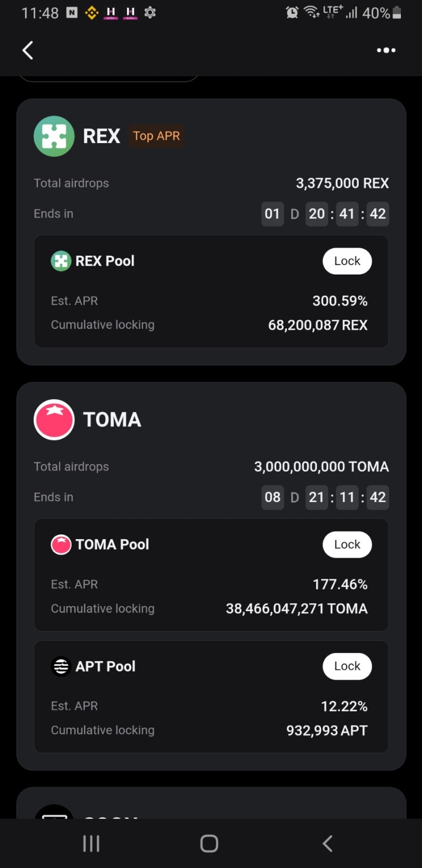Tap the red TOMA token logo
This screenshot has height=868, width=422.
pyautogui.click(x=54, y=420)
